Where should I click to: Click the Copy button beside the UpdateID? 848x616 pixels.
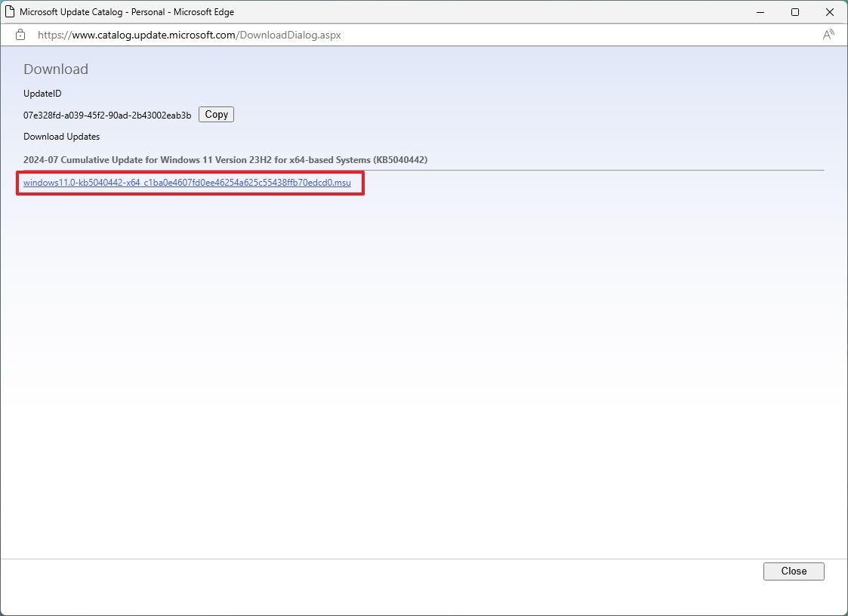(215, 114)
